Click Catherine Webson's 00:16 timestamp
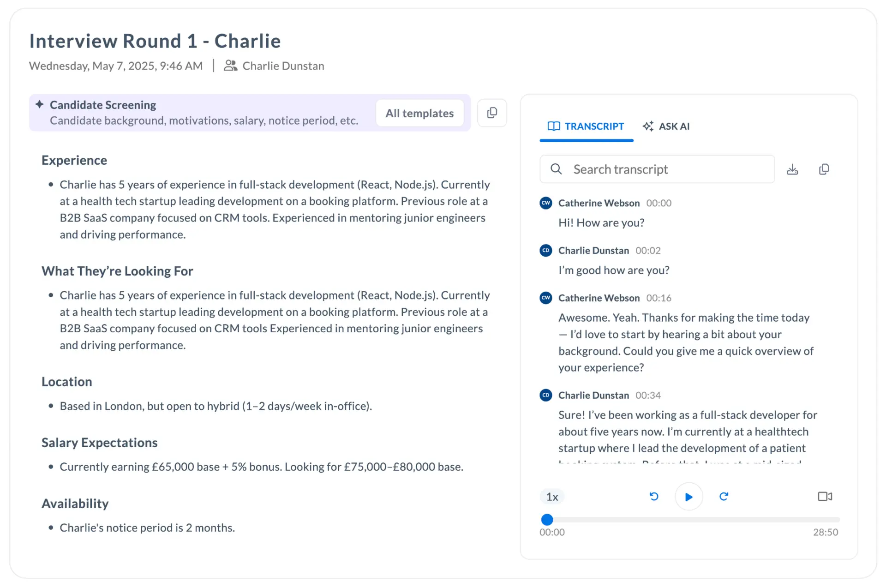 click(x=659, y=298)
